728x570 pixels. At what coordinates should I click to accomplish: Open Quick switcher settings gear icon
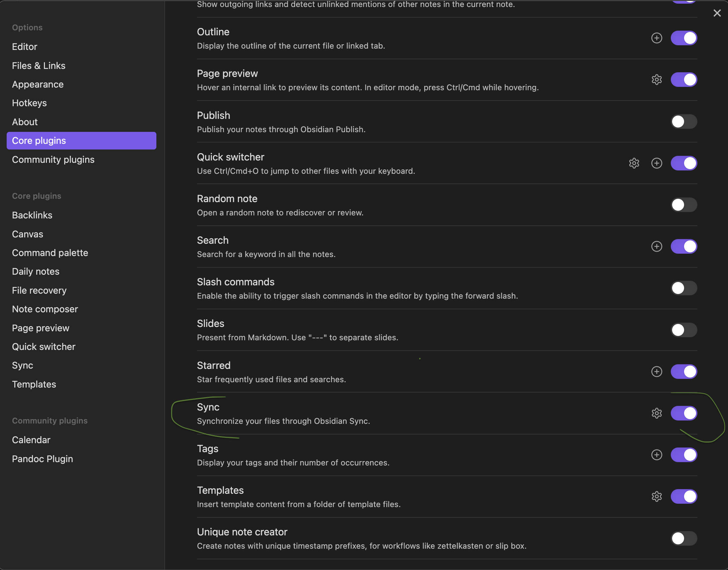pos(634,163)
